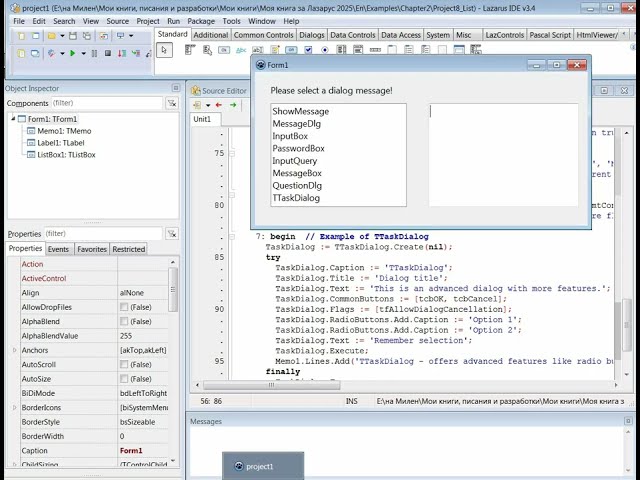
Task: Clear the Properties filter
Action: [x=172, y=234]
